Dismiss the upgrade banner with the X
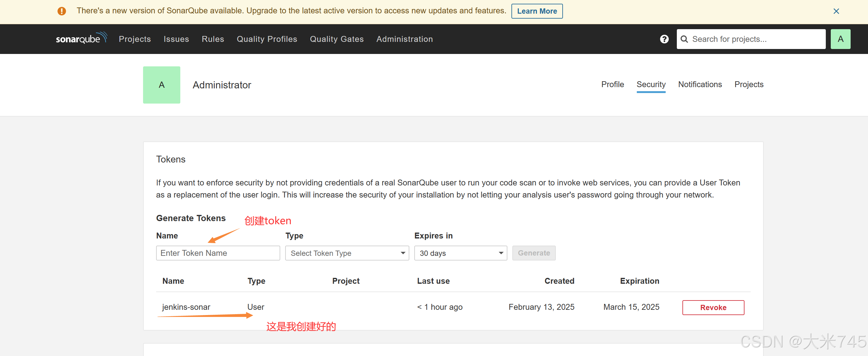Viewport: 868px width, 356px height. coord(836,11)
